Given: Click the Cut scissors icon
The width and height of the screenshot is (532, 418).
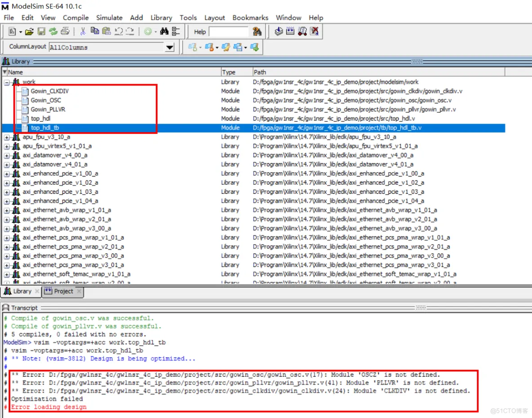Looking at the screenshot, I should click(x=83, y=31).
